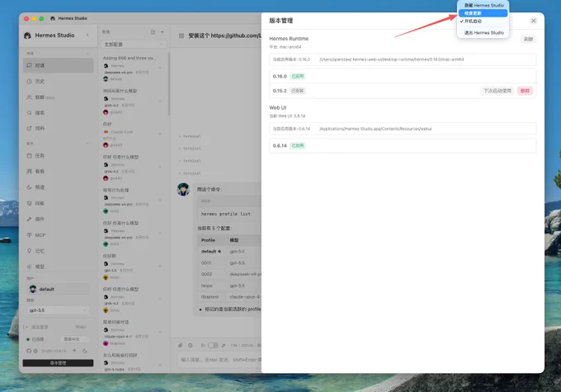Click the new conversation compose icon

coord(153,32)
